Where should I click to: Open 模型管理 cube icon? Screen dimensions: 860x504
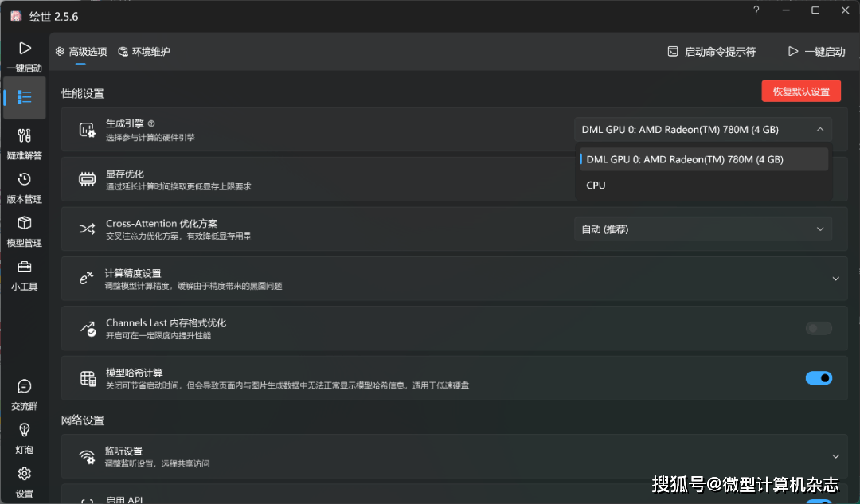(24, 224)
